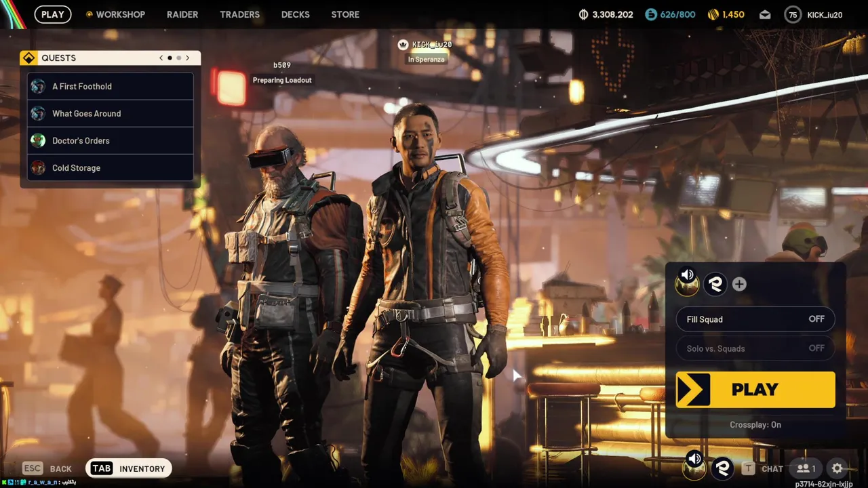Click the b509 player name label

coord(282,65)
